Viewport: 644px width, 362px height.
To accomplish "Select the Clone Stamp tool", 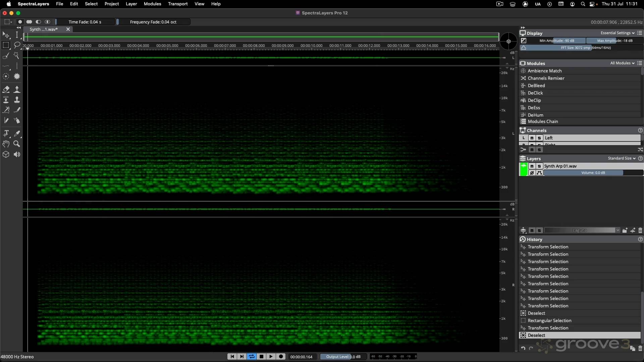I will click(17, 100).
